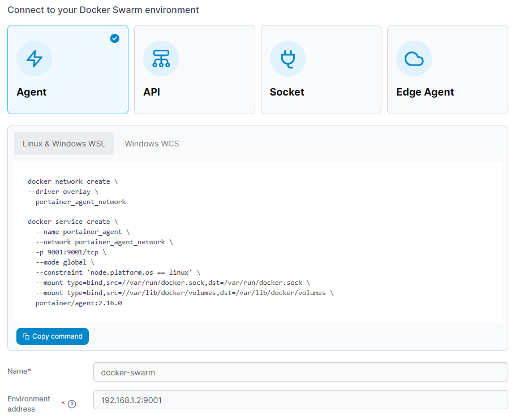
Task: Click the docker service create command line
Action: pyautogui.click(x=73, y=222)
